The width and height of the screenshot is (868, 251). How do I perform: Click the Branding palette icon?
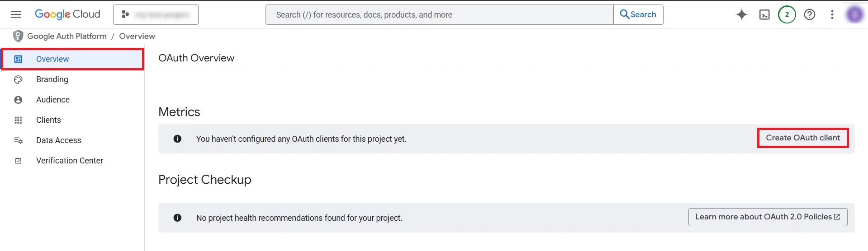pyautogui.click(x=18, y=79)
